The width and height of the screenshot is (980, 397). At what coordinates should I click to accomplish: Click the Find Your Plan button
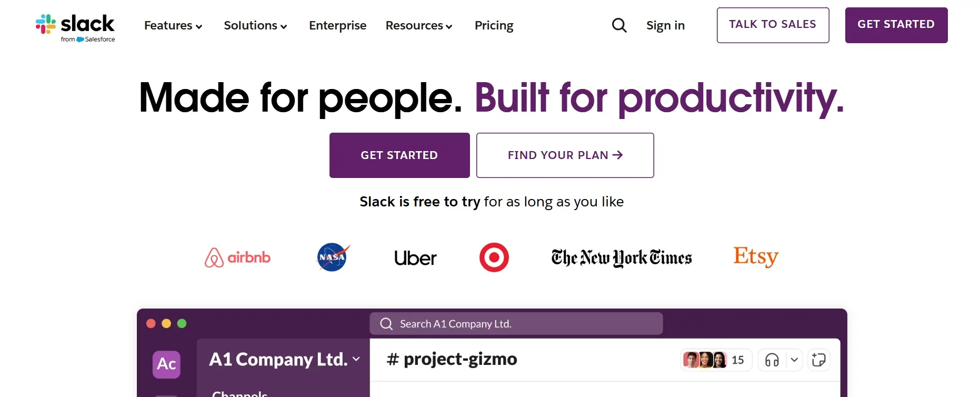click(565, 155)
